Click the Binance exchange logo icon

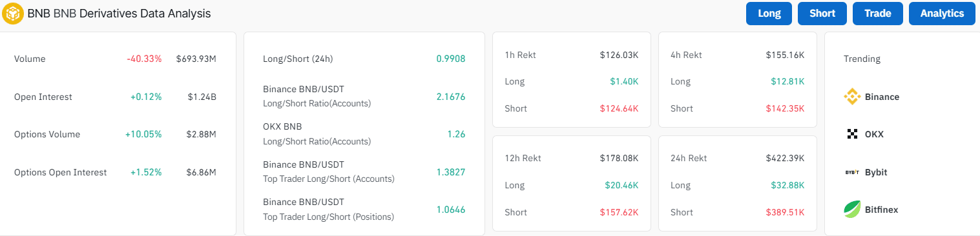[x=852, y=97]
